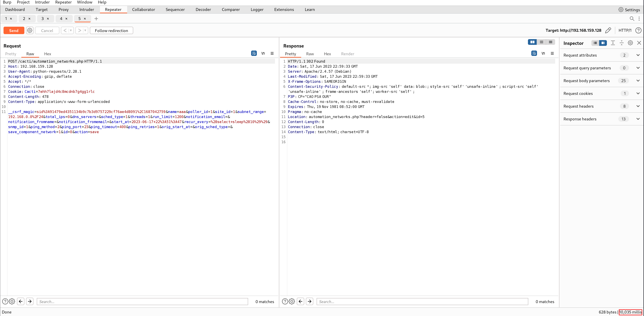Screen dimensions: 644x316
Task: Open the Window menu
Action: click(x=84, y=2)
